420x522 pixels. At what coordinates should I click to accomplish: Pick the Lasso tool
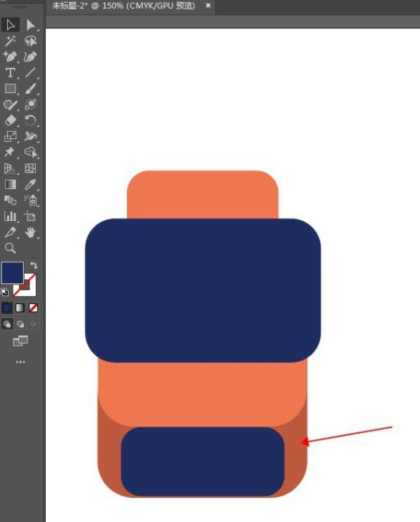pos(30,41)
